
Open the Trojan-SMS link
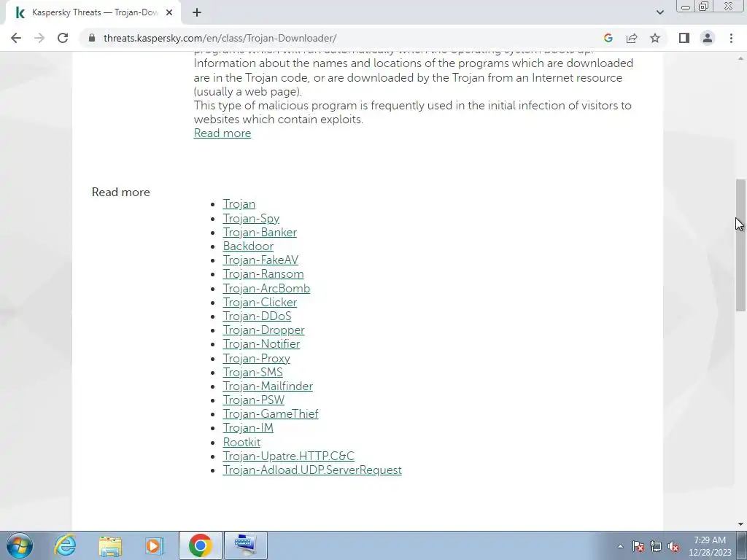[x=252, y=372]
